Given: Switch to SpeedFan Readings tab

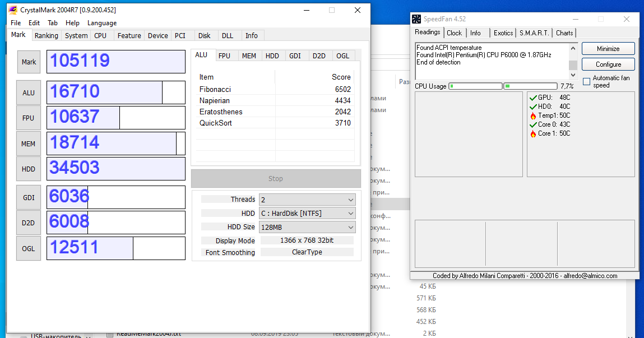Looking at the screenshot, I should (x=428, y=32).
